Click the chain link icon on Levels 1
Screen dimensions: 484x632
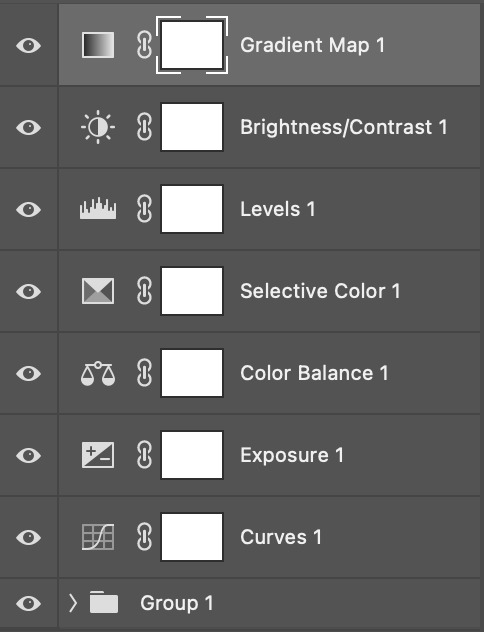click(144, 209)
